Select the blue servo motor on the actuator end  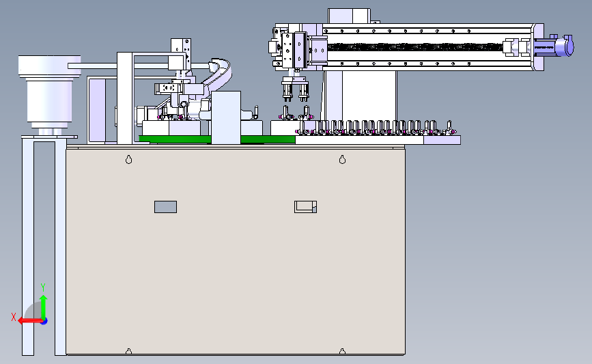(554, 47)
